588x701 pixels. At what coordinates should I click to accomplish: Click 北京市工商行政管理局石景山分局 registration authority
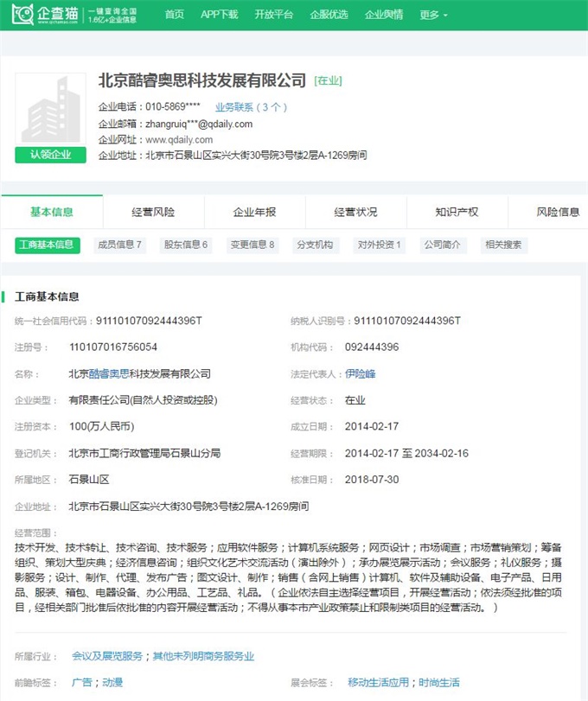coord(144,453)
